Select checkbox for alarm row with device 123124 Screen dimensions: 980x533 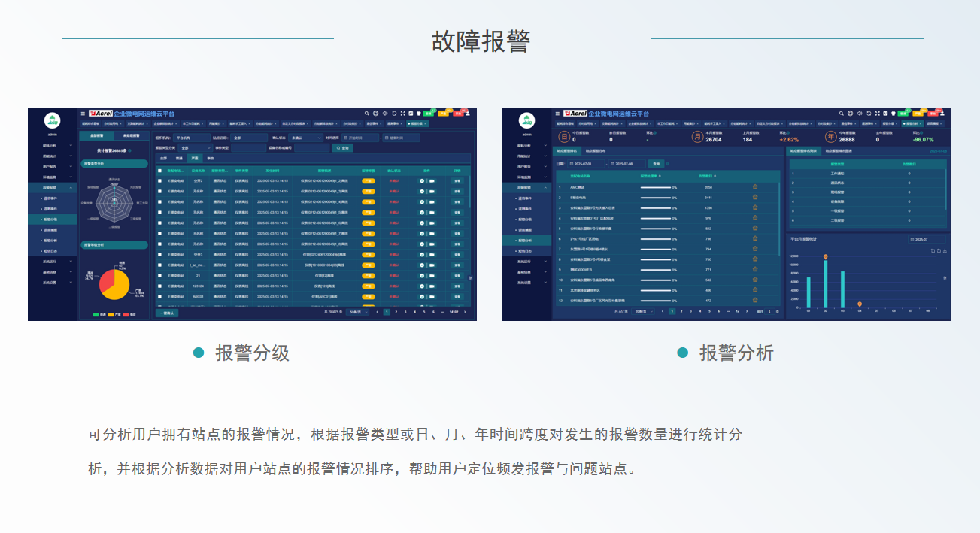(x=159, y=286)
